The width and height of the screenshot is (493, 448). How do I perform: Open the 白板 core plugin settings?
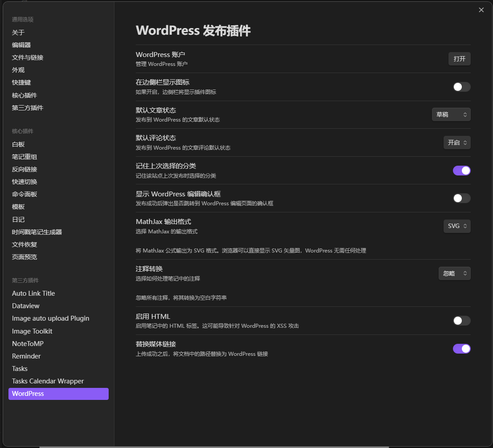(x=58, y=144)
